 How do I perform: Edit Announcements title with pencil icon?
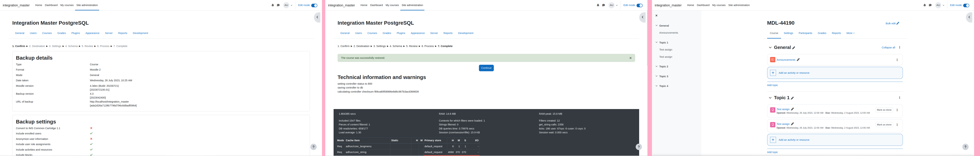click(x=798, y=60)
